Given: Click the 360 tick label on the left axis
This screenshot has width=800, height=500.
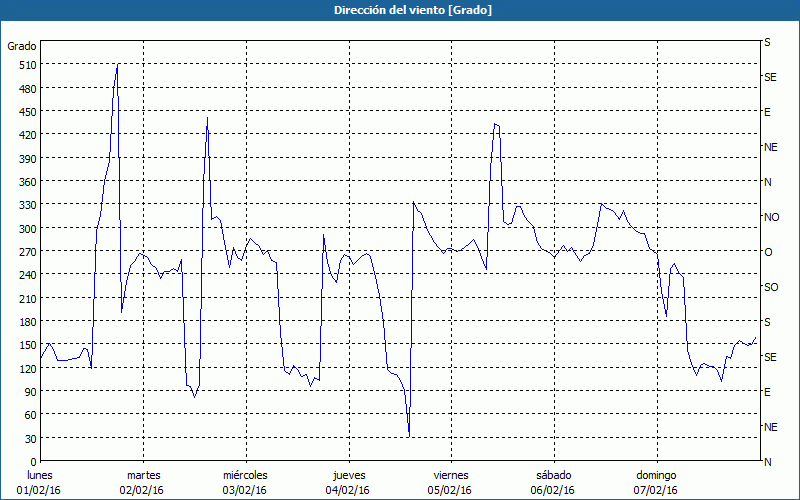Looking at the screenshot, I should [x=26, y=182].
